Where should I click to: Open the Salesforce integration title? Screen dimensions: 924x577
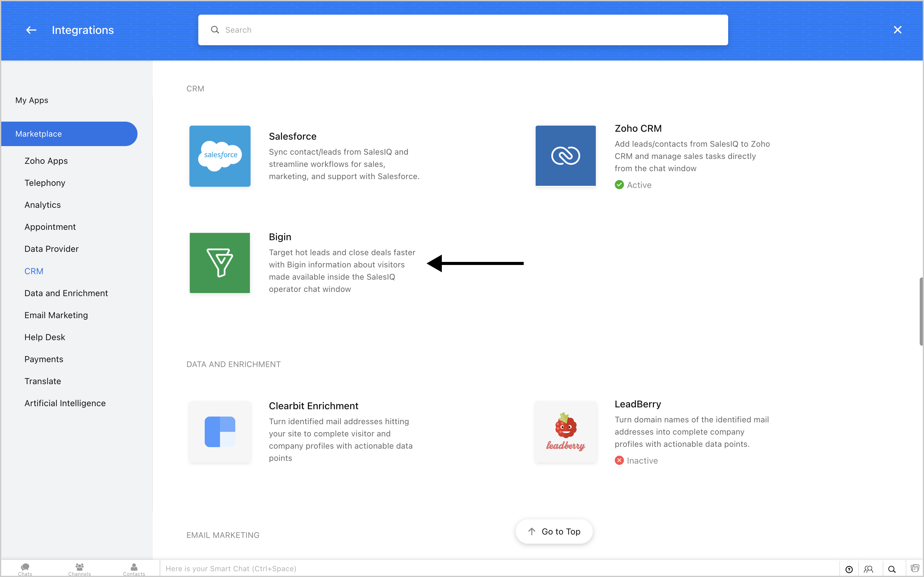(x=293, y=136)
